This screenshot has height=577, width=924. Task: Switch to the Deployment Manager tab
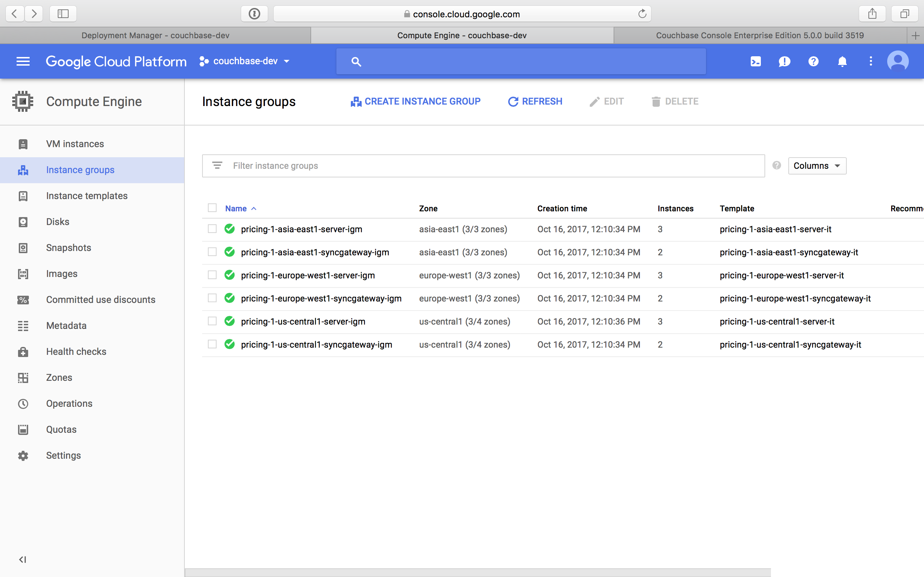(x=155, y=35)
